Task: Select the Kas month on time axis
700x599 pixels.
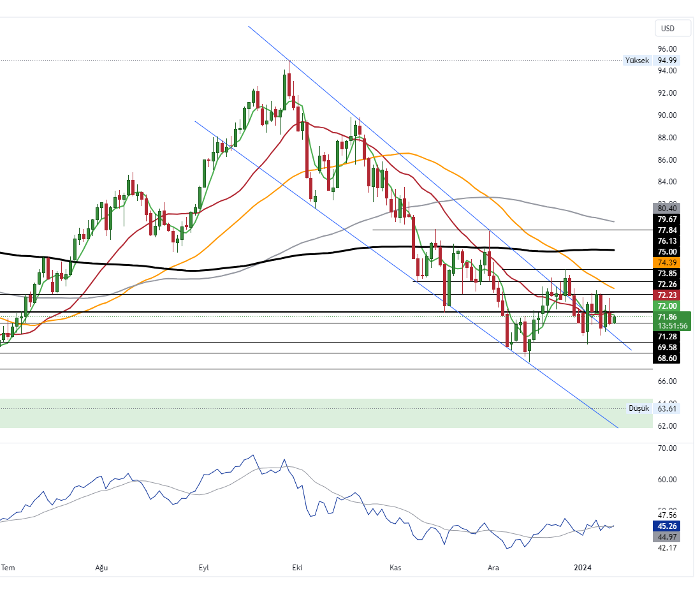Action: point(395,567)
